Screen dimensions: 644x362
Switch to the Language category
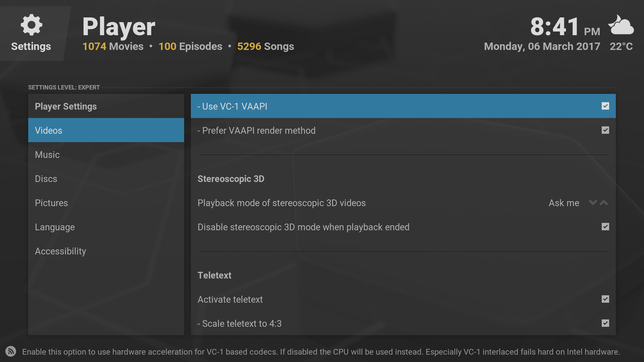(x=55, y=227)
